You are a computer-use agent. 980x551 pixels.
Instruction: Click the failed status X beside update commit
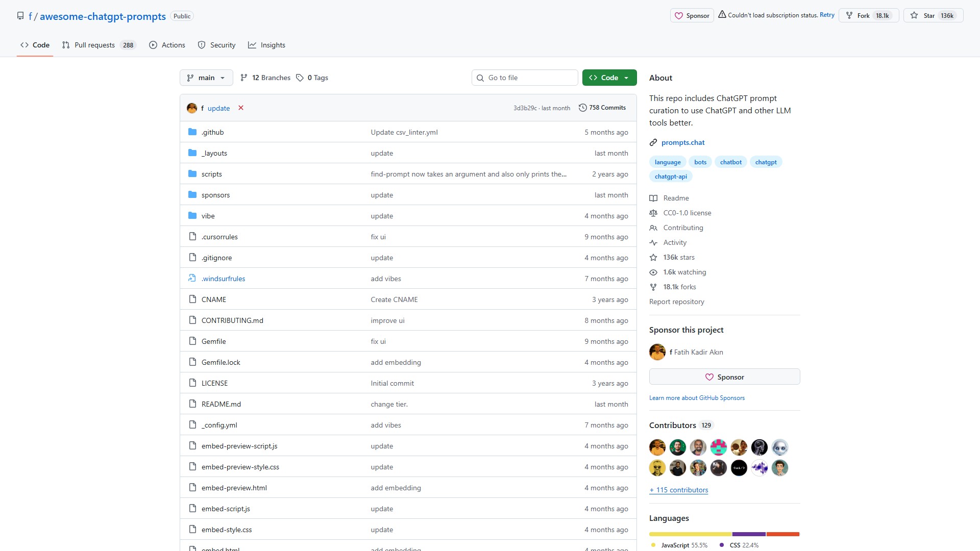point(241,108)
